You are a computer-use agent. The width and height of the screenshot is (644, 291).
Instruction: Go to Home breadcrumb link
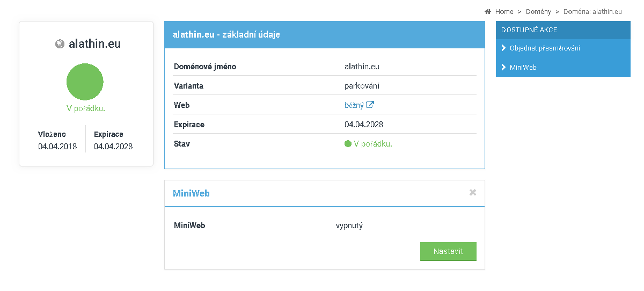coord(504,12)
